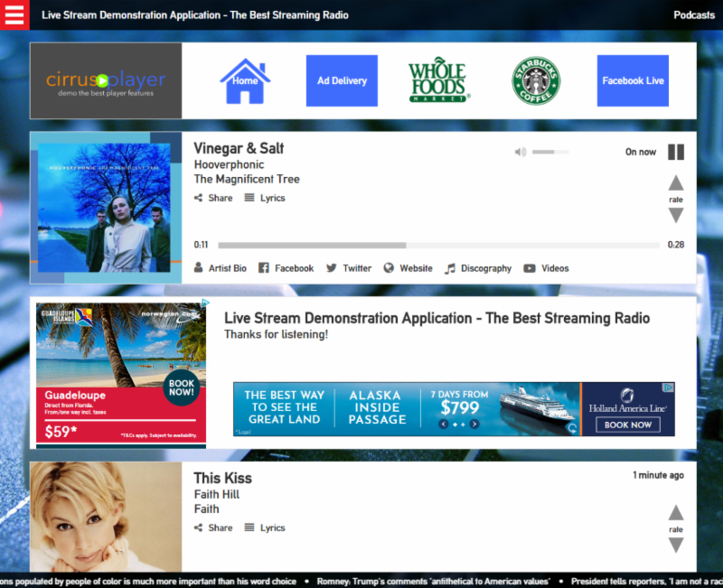Adjust the volume slider
Screen dimensions: 723x588
tap(550, 152)
